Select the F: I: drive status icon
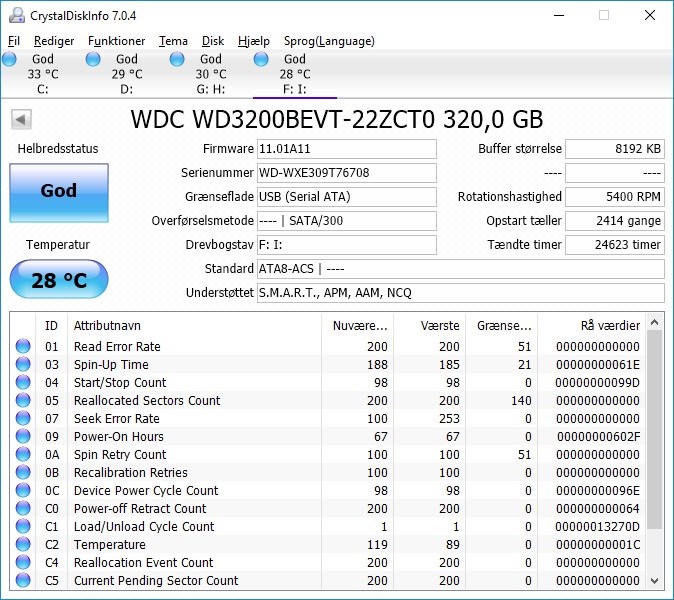Screen dimensions: 674x600 [x=261, y=59]
